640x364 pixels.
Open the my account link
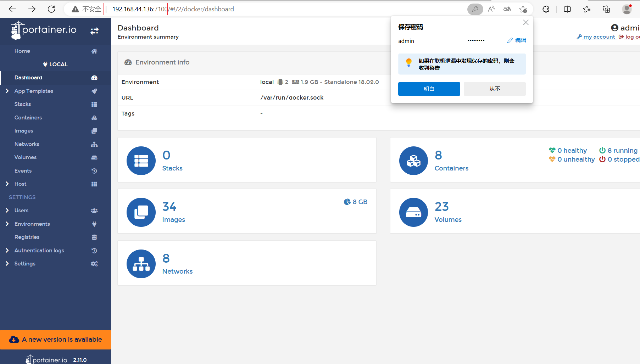pyautogui.click(x=596, y=37)
